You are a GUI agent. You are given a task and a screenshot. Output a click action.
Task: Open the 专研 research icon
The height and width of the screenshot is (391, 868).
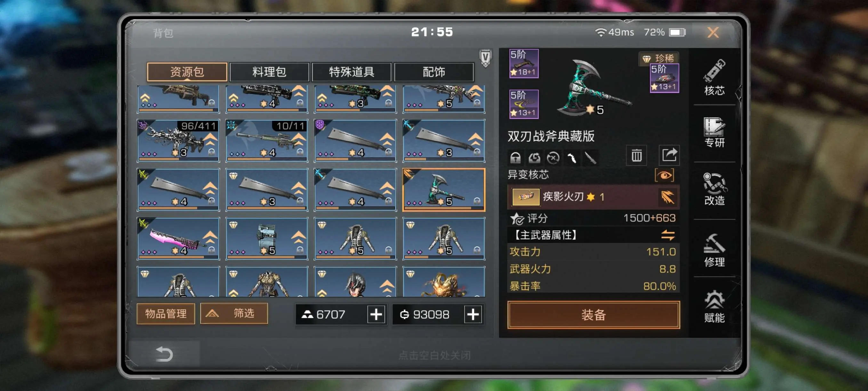(714, 132)
